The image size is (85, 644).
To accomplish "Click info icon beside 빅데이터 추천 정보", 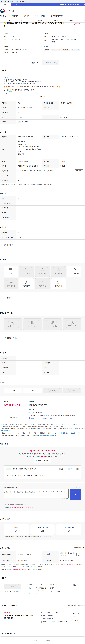I will click(x=14, y=634).
